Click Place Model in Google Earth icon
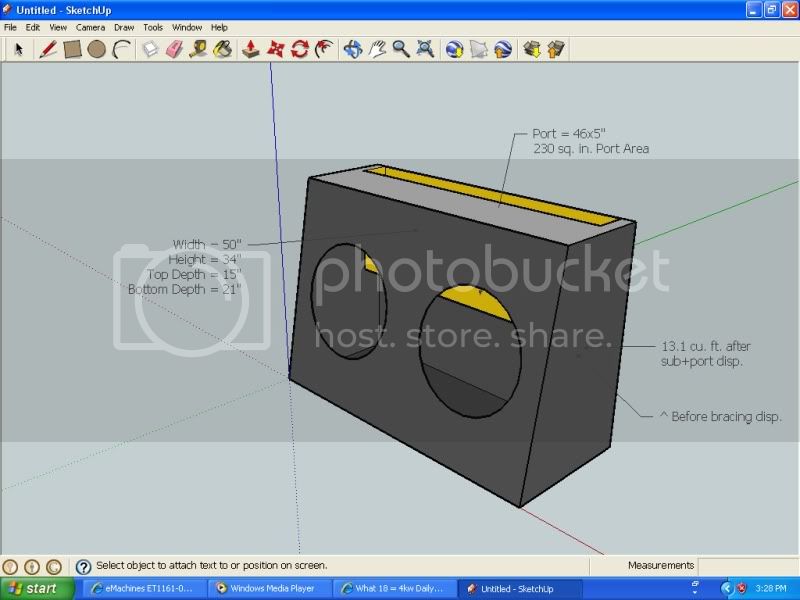The height and width of the screenshot is (600, 800). click(x=503, y=49)
